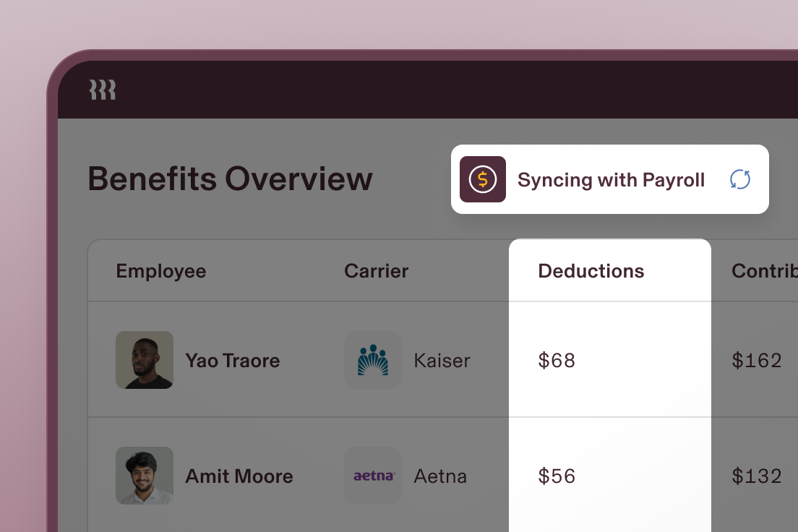The image size is (798, 532).
Task: Click the syncing spinner beside Payroll text
Action: point(739,179)
